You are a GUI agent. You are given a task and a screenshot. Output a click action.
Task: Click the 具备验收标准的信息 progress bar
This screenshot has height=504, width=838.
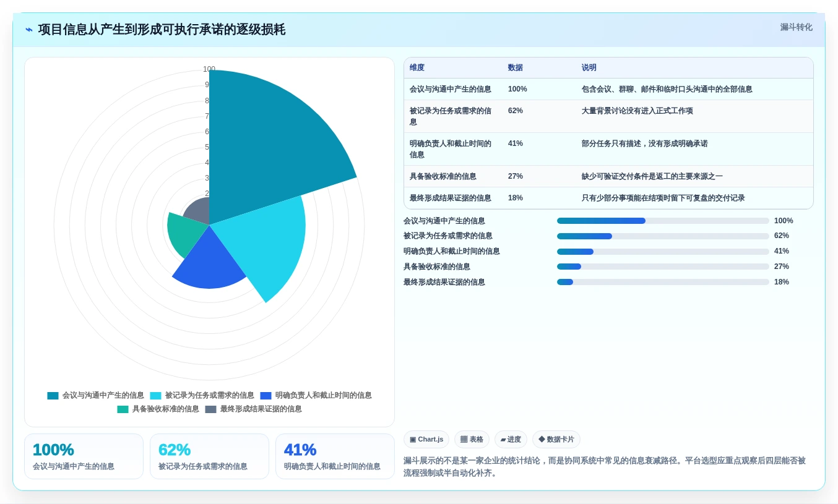click(663, 267)
